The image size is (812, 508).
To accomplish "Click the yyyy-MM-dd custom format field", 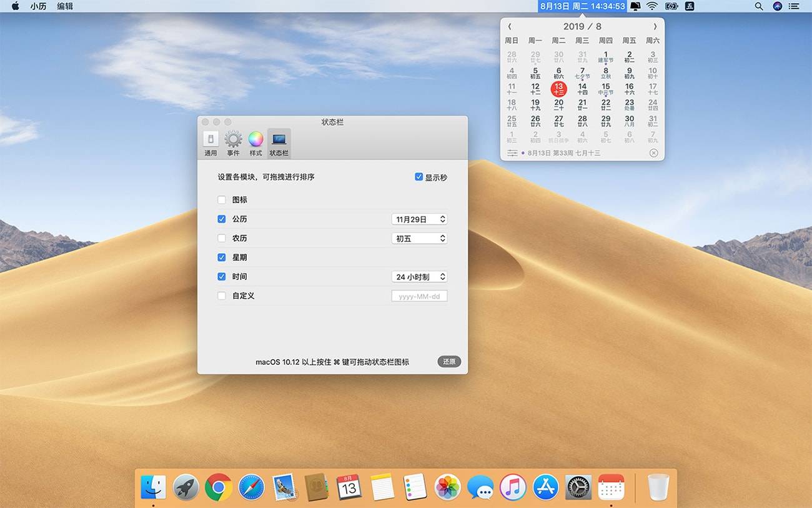I will point(419,296).
